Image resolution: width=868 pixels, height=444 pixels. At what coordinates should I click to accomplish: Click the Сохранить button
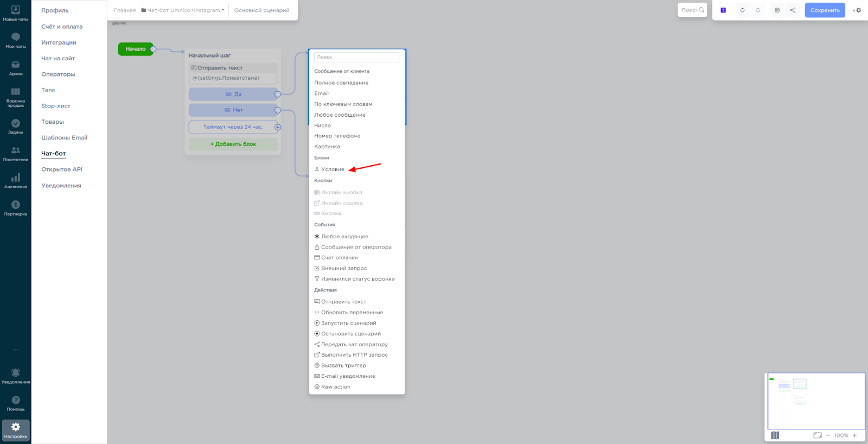[825, 10]
